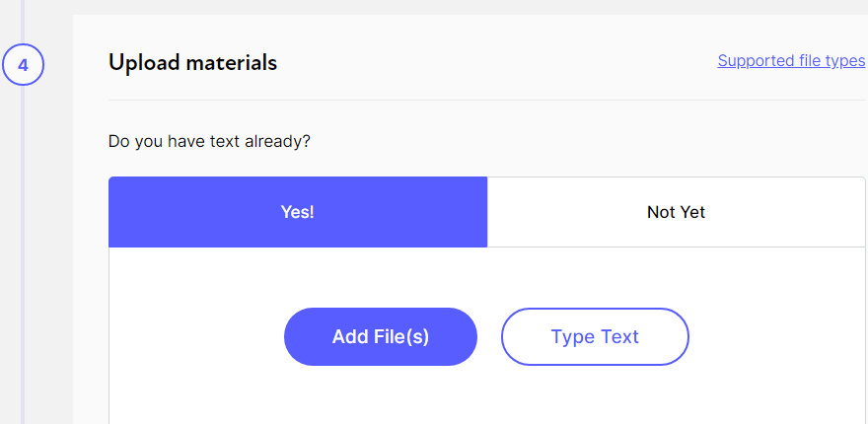The height and width of the screenshot is (424, 868).
Task: Click the vertical step progress line
Action: click(23, 247)
